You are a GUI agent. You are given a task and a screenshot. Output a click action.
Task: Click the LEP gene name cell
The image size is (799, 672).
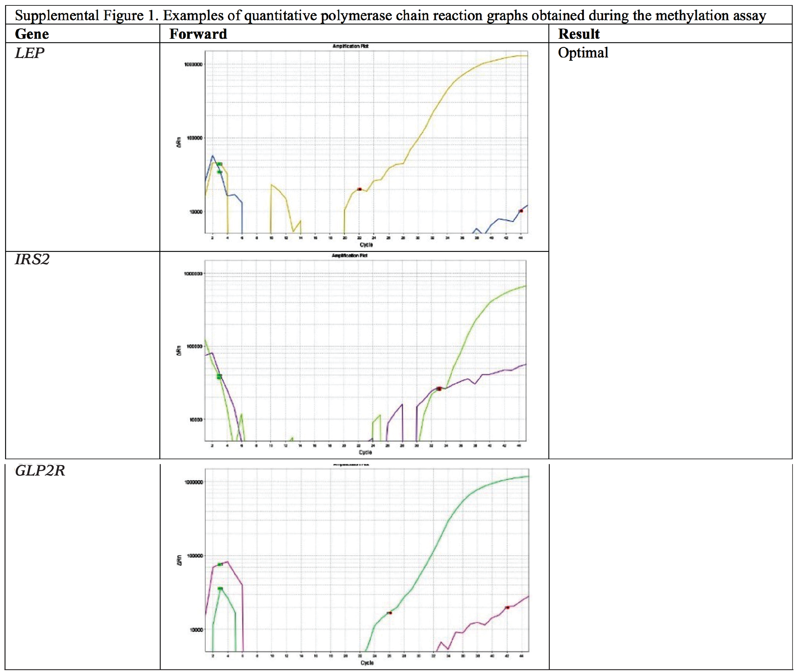29,53
